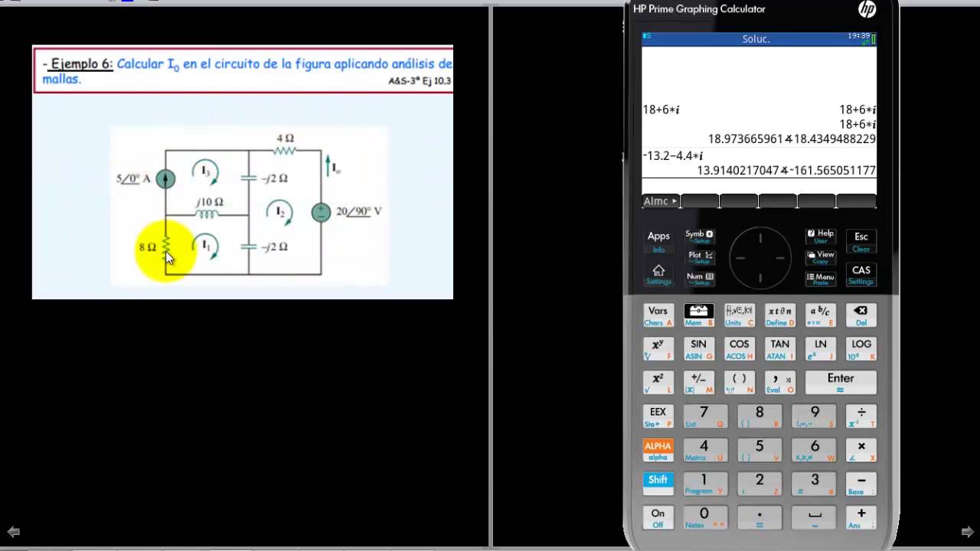Screen dimensions: 980x551
Task: Select the Plot setup key
Action: point(700,258)
